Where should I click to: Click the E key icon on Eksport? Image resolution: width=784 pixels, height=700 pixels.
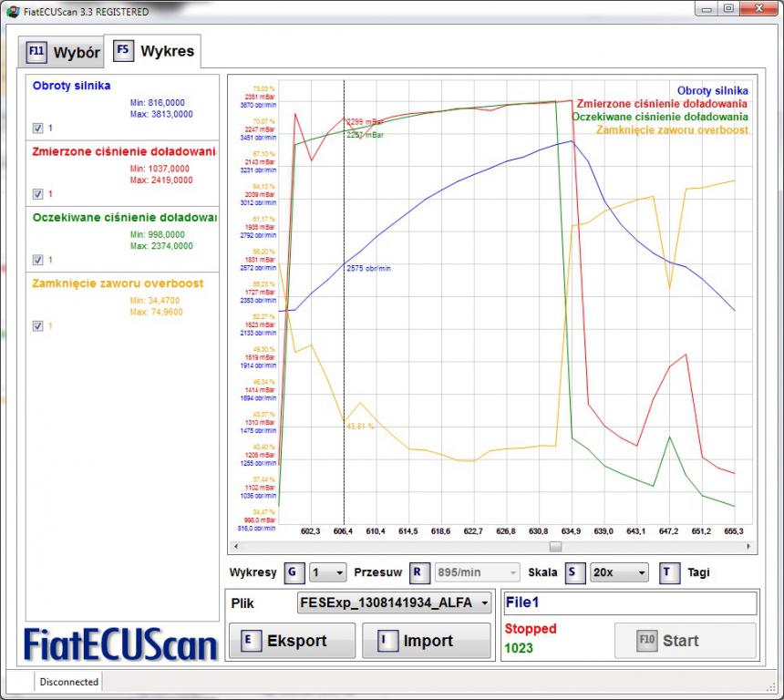click(251, 641)
